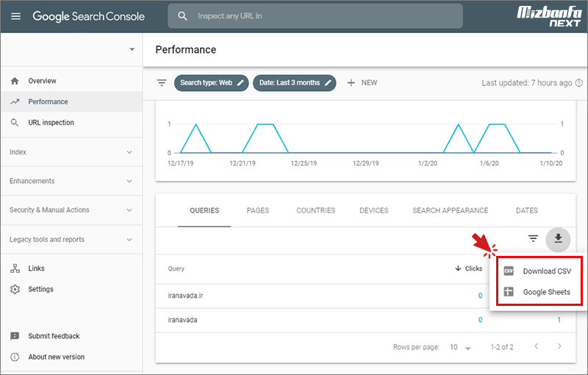Click the Overview home icon
Screen dimensions: 588x375
(x=15, y=81)
